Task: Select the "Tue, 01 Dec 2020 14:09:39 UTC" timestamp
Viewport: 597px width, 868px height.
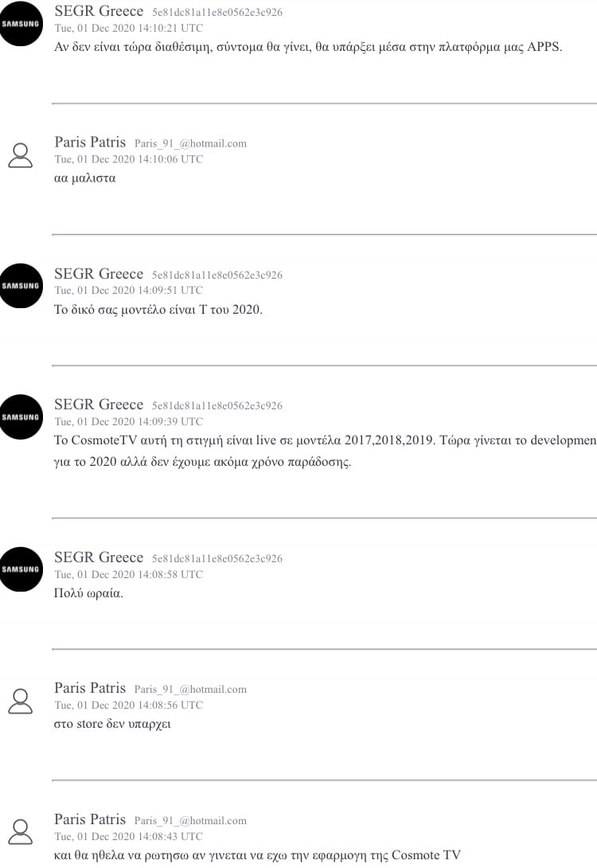Action: click(x=128, y=422)
